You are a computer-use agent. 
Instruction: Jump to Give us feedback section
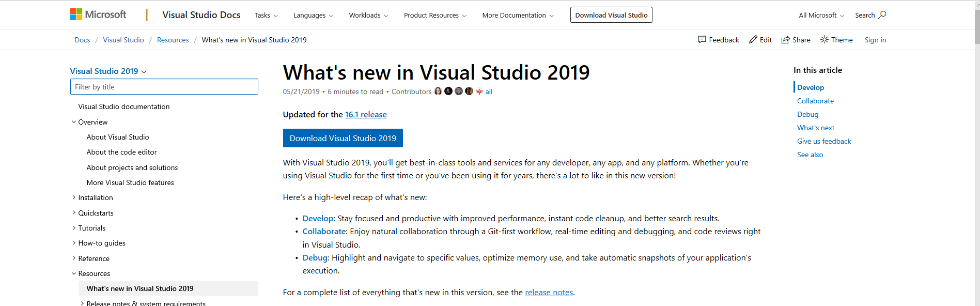click(x=824, y=141)
